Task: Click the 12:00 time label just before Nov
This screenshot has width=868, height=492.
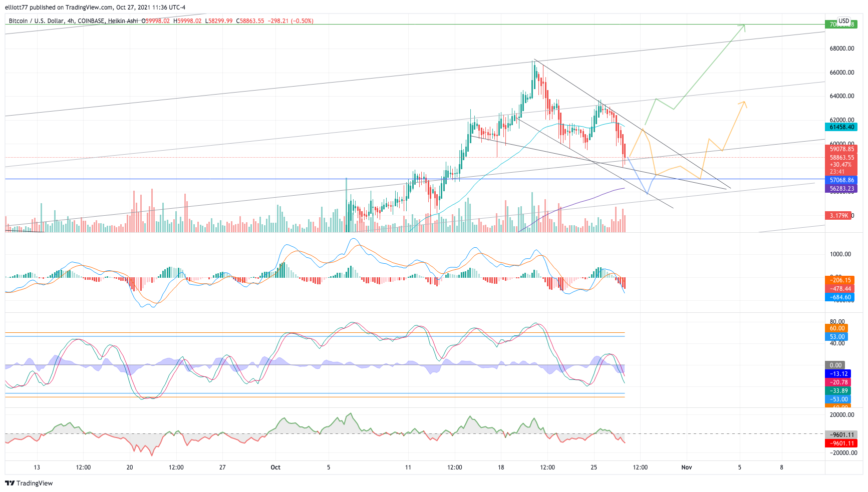Action: (x=640, y=467)
